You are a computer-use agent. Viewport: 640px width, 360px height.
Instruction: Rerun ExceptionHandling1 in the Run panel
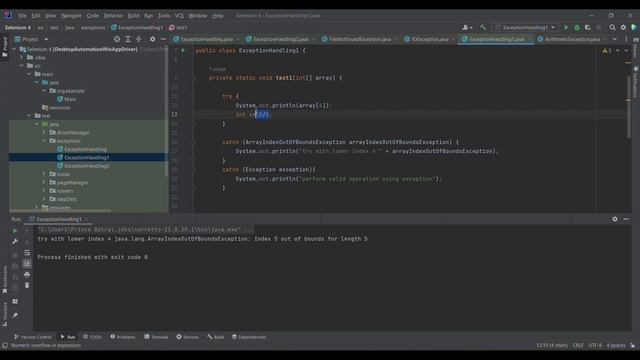point(15,231)
